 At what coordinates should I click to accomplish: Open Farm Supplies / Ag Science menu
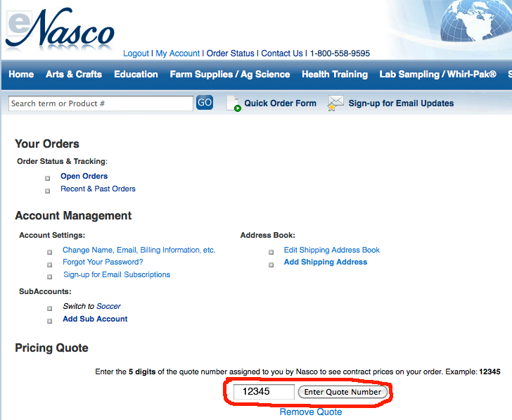click(230, 75)
